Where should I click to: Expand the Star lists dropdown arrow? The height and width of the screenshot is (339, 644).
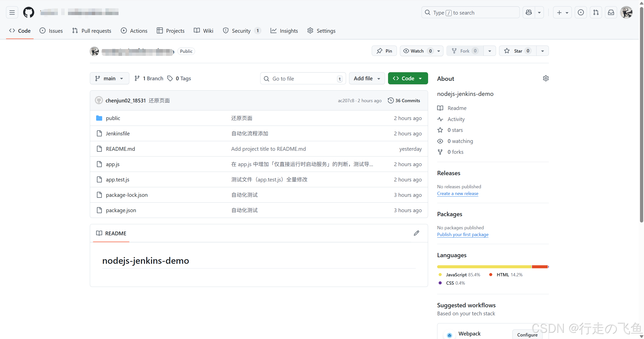point(543,51)
